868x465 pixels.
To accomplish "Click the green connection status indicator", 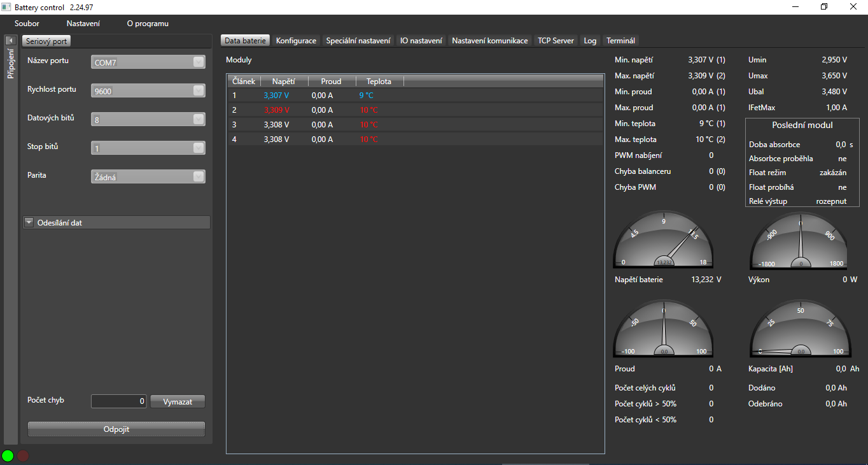I will coord(8,455).
